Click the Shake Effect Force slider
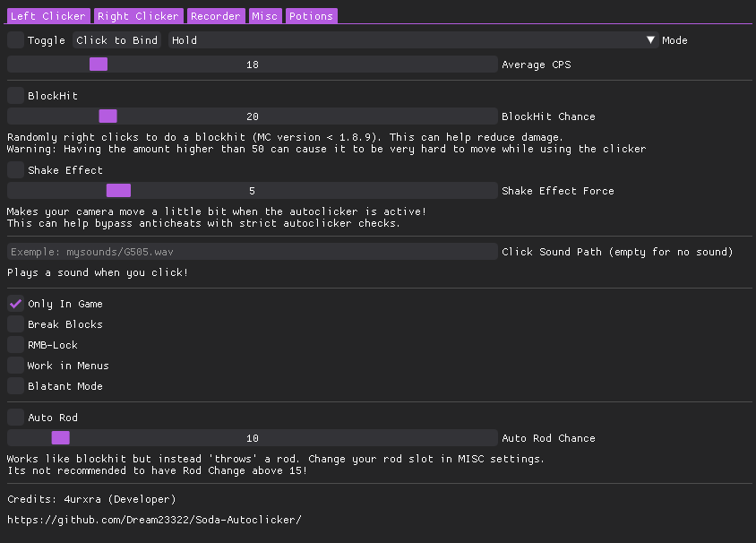The width and height of the screenshot is (756, 543). pos(252,191)
